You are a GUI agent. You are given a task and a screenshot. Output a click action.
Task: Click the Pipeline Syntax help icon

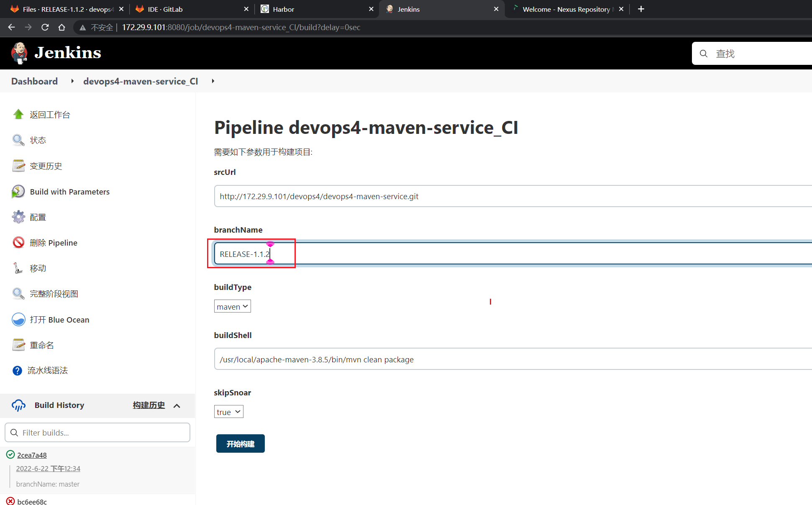coord(17,370)
